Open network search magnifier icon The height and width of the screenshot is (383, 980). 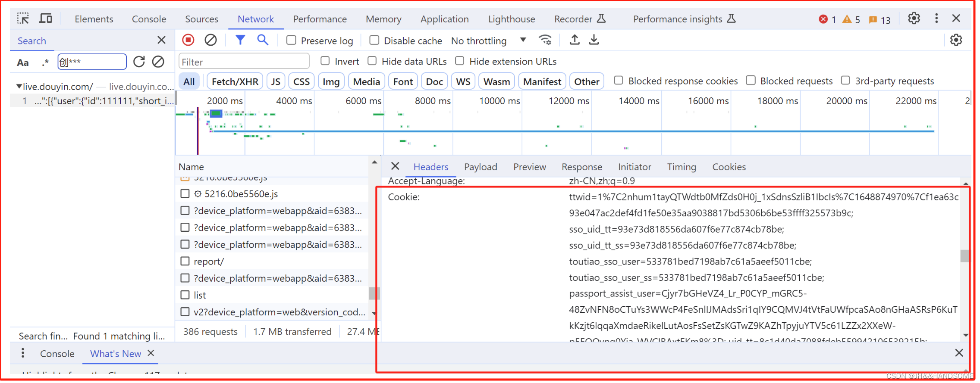[263, 40]
